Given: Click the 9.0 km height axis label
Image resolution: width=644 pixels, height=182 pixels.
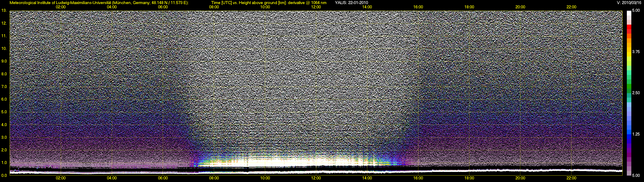Looking at the screenshot, I should point(4,61).
